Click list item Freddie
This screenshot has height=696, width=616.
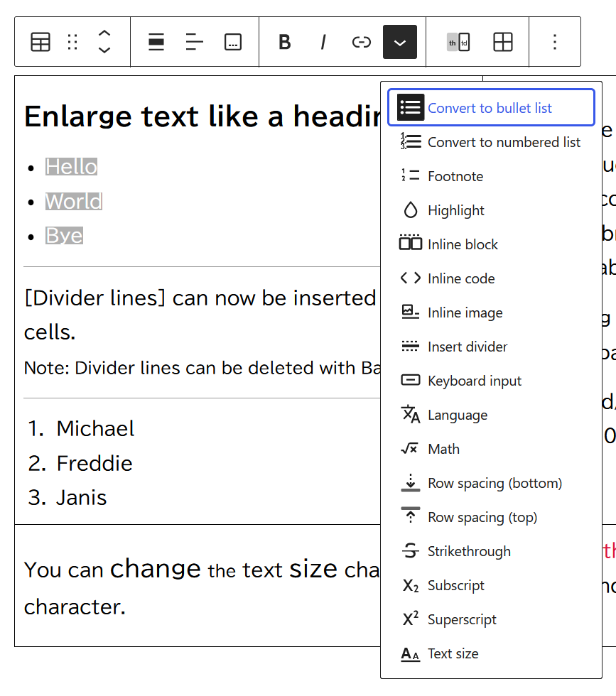point(94,463)
